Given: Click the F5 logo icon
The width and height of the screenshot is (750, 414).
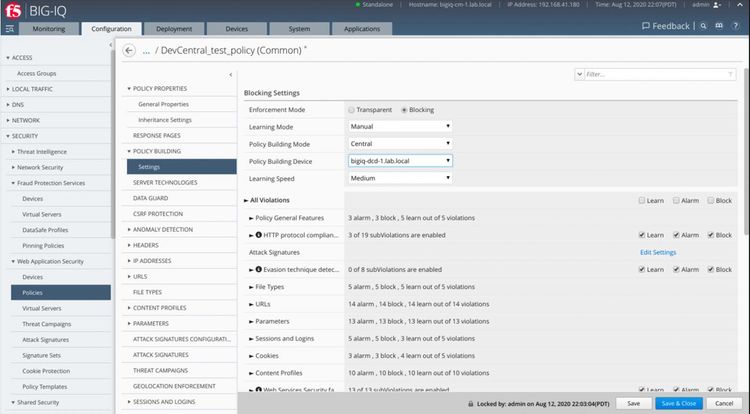Looking at the screenshot, I should click(13, 11).
